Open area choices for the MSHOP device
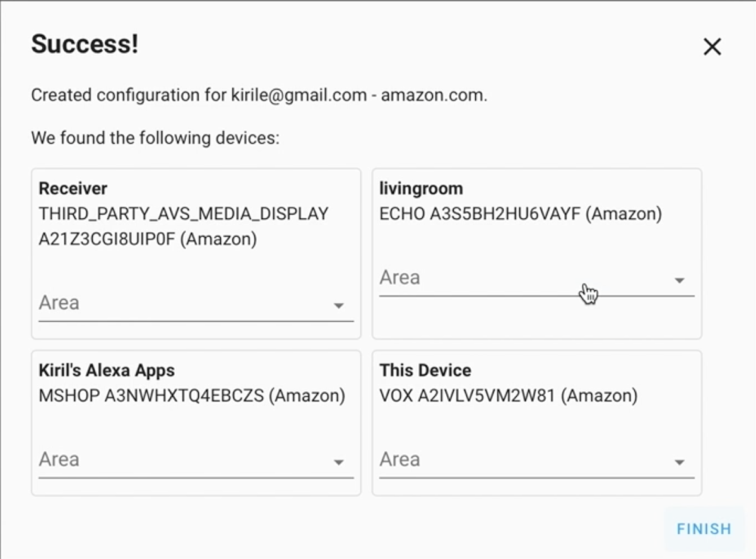The image size is (756, 559). (340, 462)
